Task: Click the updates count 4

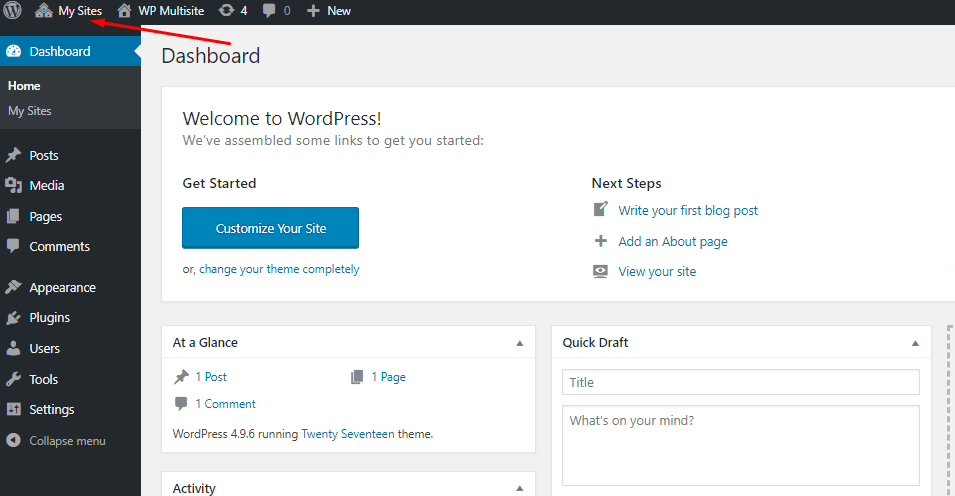Action: point(244,11)
